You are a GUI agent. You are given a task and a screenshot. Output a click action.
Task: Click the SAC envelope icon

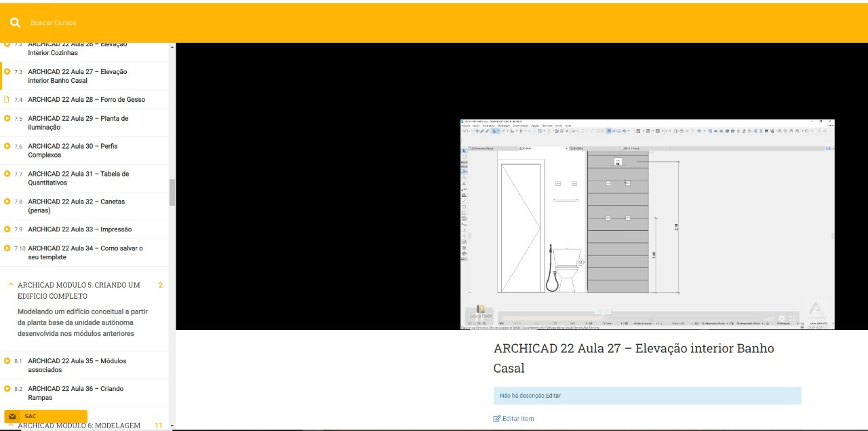pos(12,416)
